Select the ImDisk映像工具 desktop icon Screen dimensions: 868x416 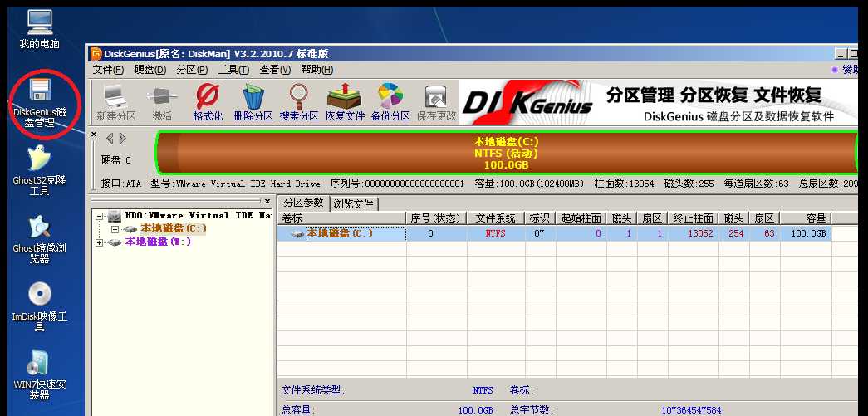(39, 307)
